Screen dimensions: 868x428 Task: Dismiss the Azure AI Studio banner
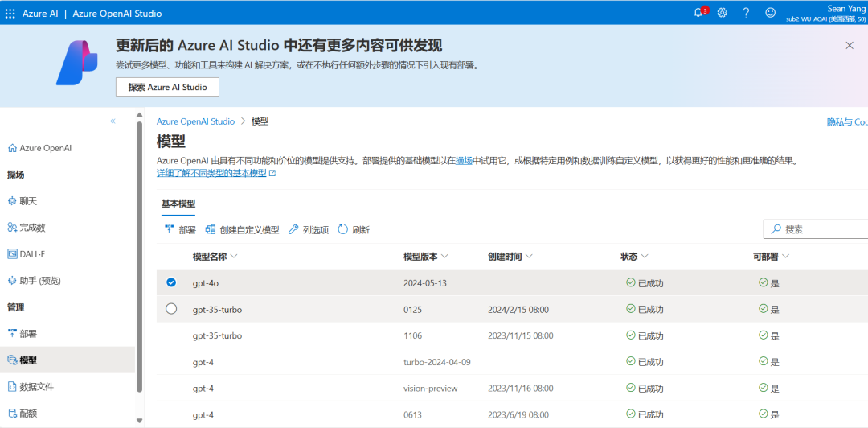[850, 46]
